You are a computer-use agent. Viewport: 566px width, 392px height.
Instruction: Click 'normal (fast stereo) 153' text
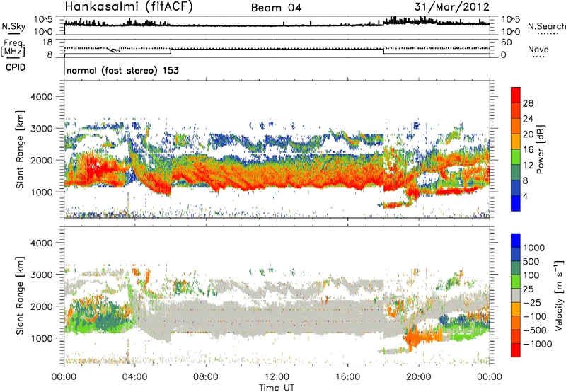[x=122, y=70]
